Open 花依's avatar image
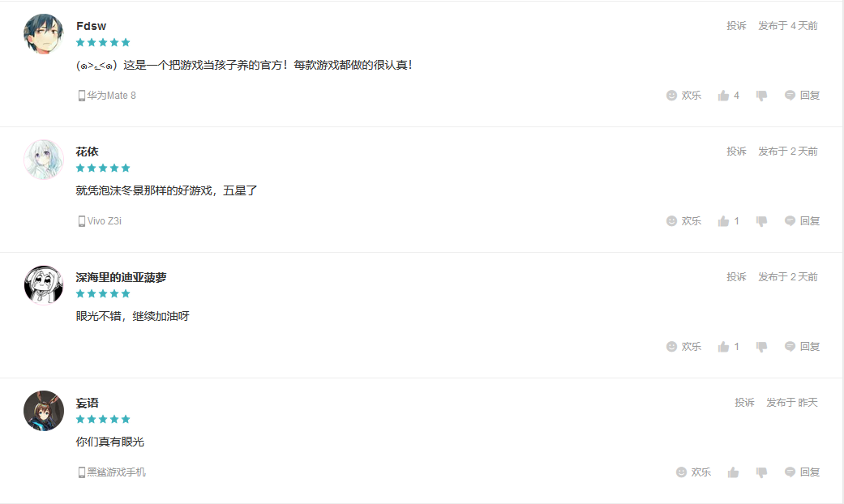The image size is (844, 504). pyautogui.click(x=44, y=159)
